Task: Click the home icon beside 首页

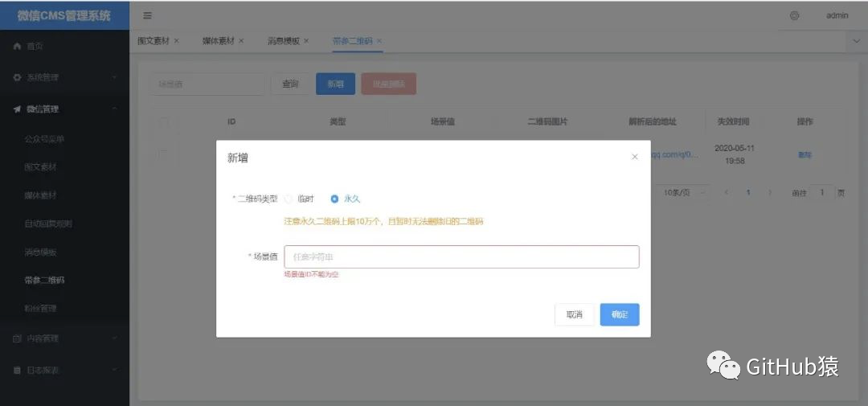Action: click(17, 46)
